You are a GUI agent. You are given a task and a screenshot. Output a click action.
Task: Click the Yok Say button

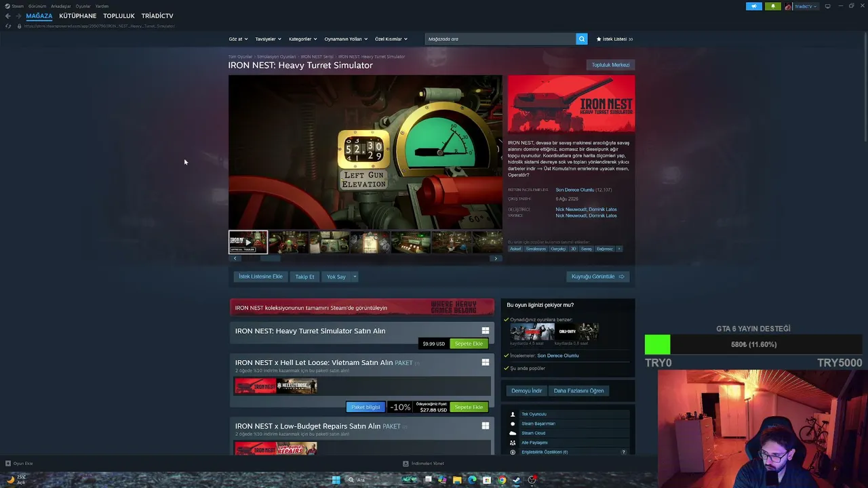(336, 277)
